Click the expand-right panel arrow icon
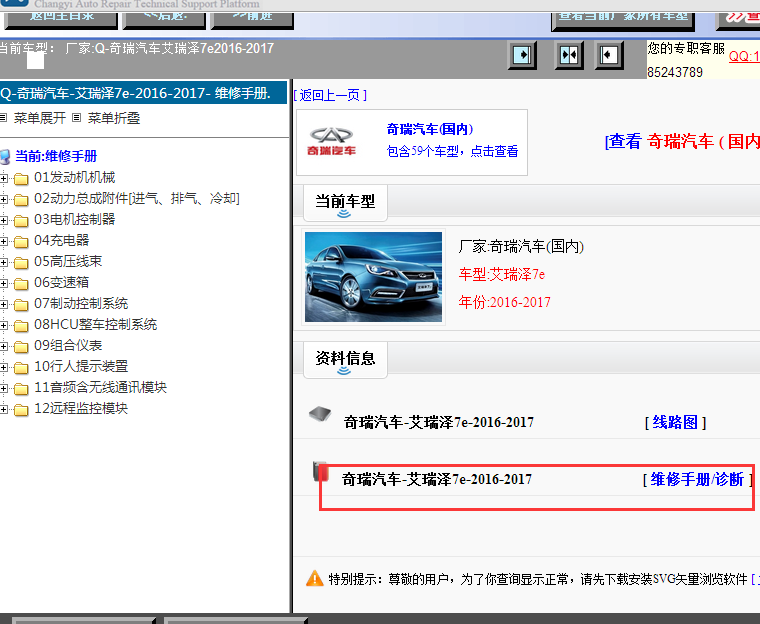This screenshot has width=760, height=624. click(x=522, y=55)
